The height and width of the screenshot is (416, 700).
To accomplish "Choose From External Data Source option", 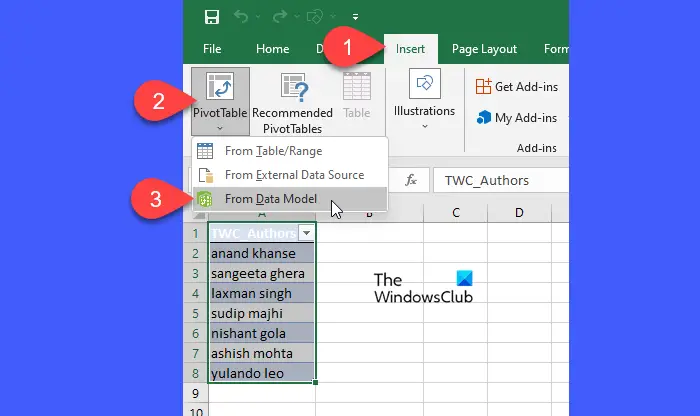I will tap(290, 175).
